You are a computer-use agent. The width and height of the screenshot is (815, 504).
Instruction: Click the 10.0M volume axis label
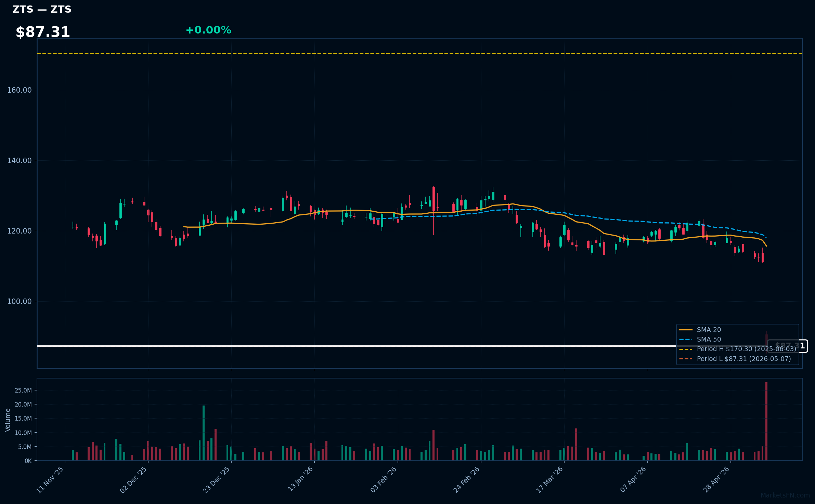coord(23,433)
